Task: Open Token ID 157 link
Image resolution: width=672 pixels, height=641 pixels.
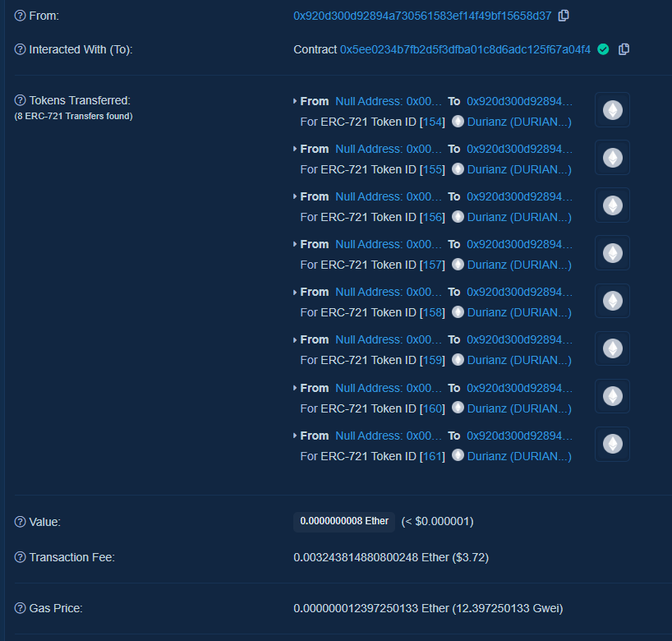Action: click(x=432, y=265)
